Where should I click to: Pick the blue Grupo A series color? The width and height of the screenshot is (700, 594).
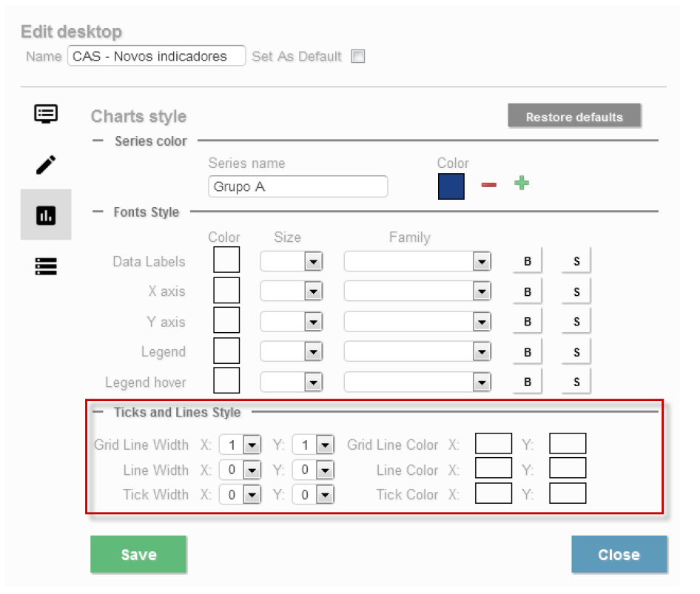click(x=451, y=186)
